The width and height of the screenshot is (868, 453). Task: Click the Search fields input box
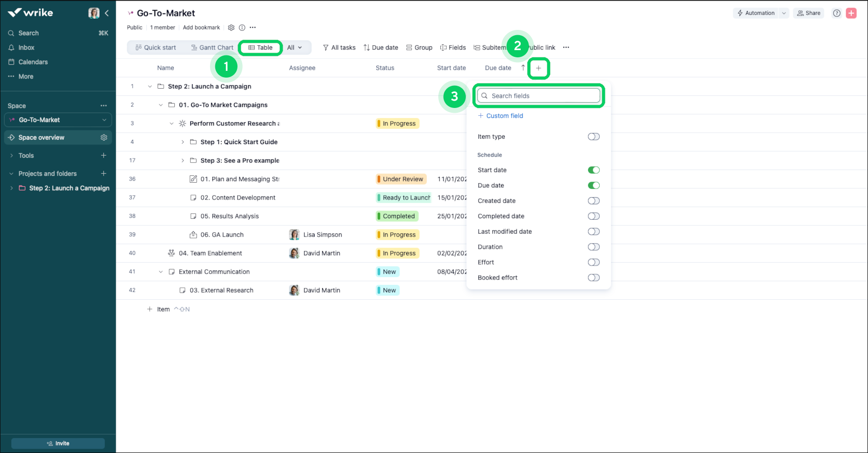539,96
